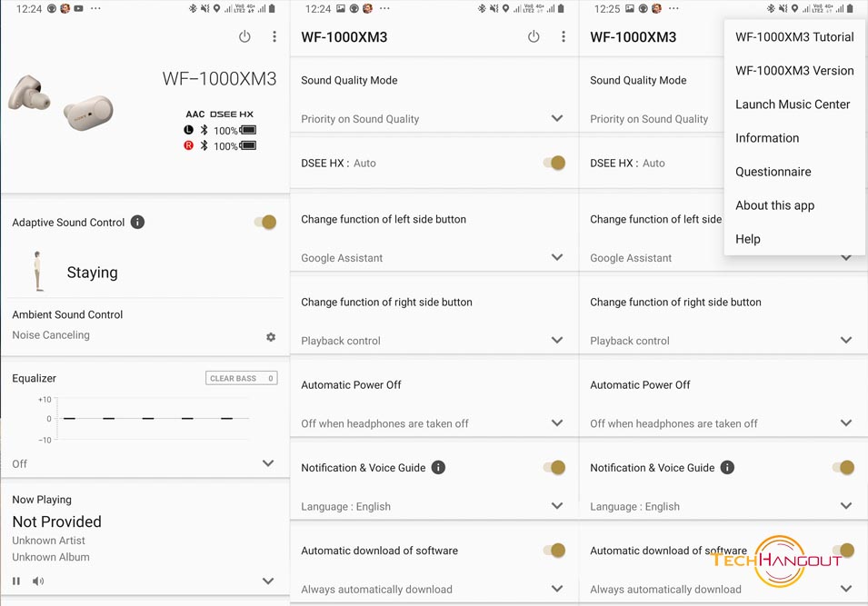Tap the speaker volume icon in Now Playing
This screenshot has width=868, height=606.
38,581
